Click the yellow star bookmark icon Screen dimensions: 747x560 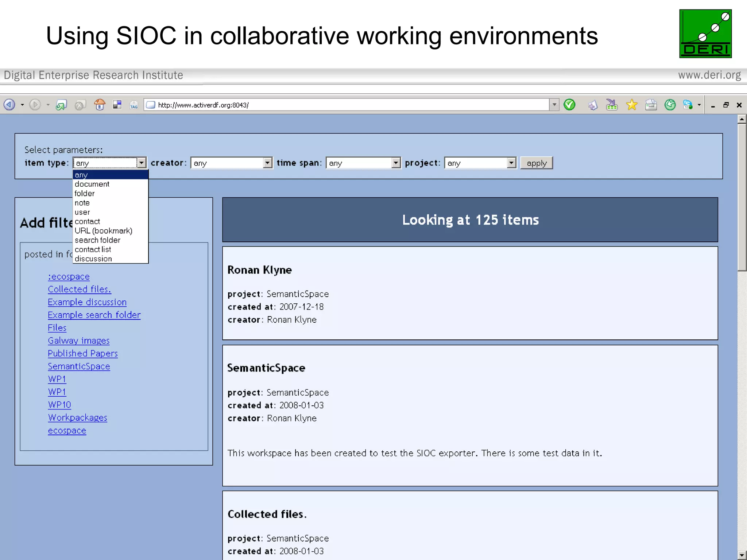(x=632, y=105)
